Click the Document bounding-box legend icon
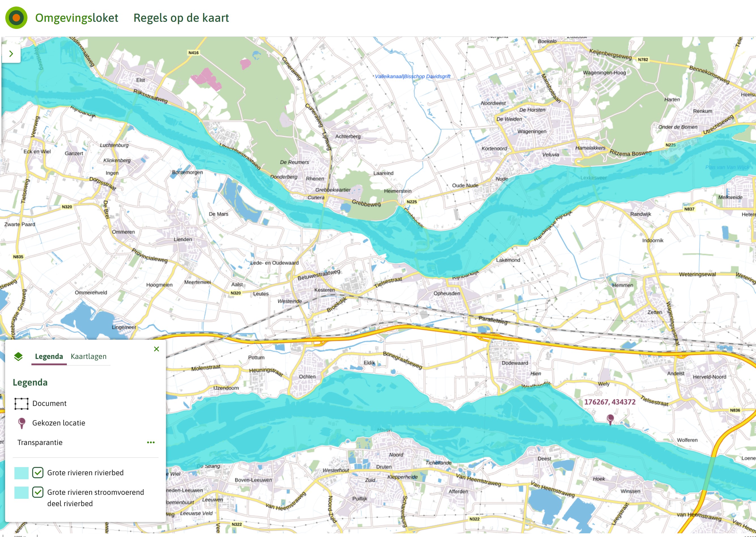The height and width of the screenshot is (537, 756). pos(22,403)
